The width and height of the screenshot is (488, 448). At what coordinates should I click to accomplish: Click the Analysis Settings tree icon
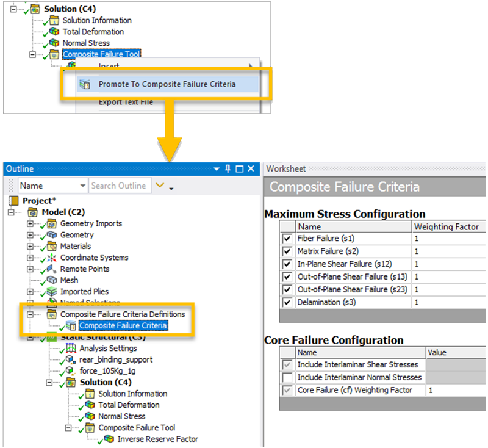coord(72,349)
